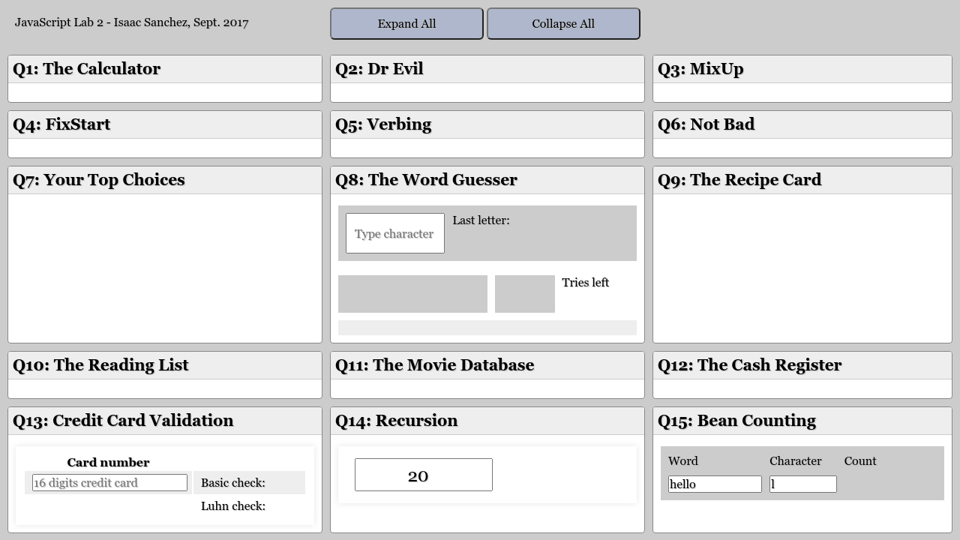Select the Recursion number field showing 20

click(x=423, y=475)
